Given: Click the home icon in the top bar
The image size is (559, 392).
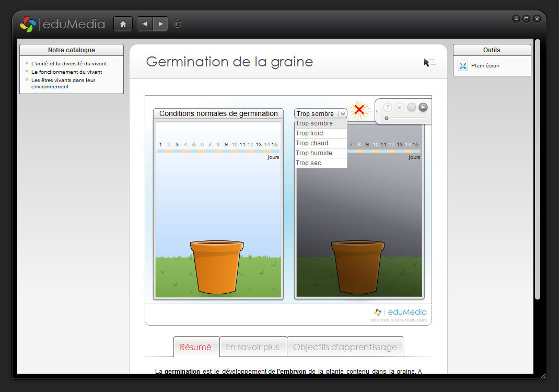Looking at the screenshot, I should tap(123, 24).
